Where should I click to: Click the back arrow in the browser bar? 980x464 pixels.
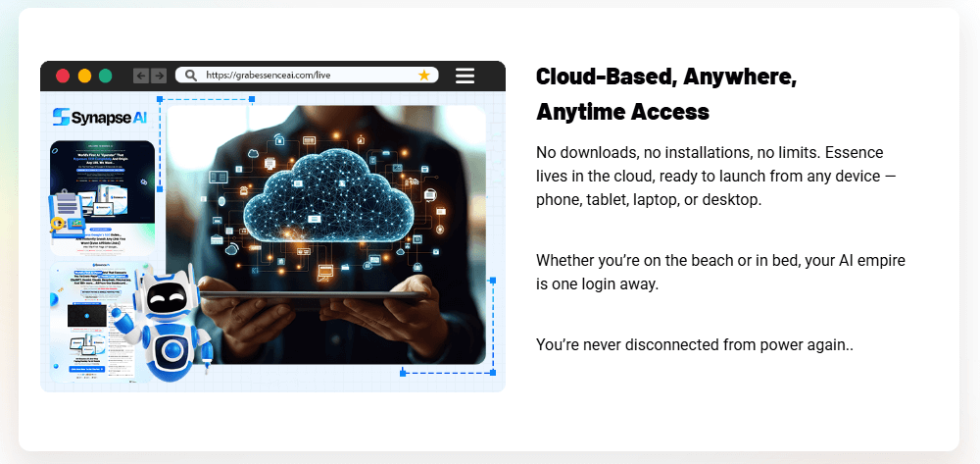[x=140, y=76]
